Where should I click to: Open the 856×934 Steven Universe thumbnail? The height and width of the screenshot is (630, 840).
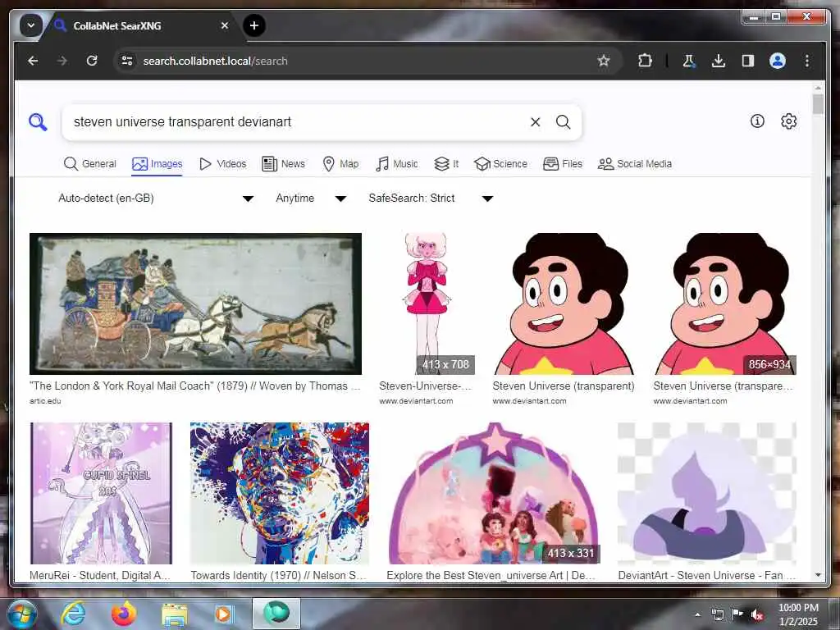(725, 304)
